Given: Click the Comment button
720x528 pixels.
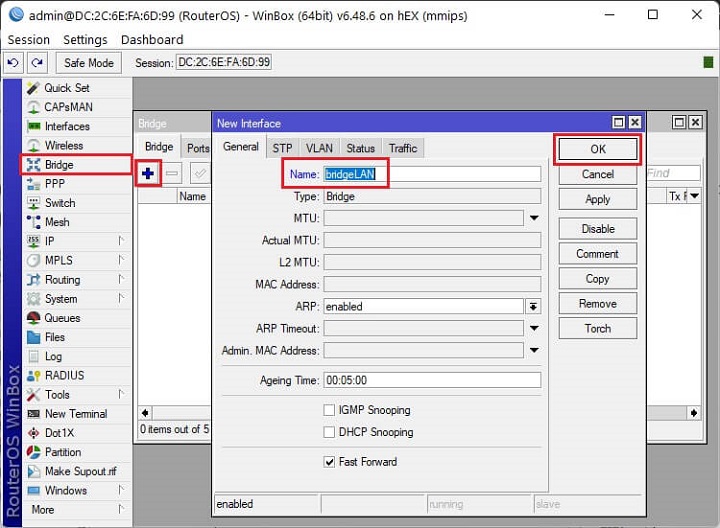Looking at the screenshot, I should point(598,254).
